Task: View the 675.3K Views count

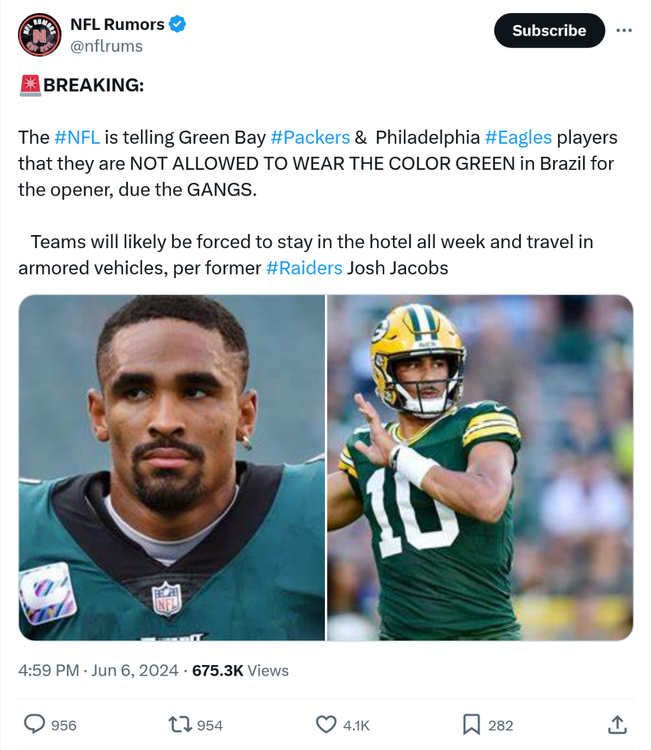Action: [x=240, y=670]
